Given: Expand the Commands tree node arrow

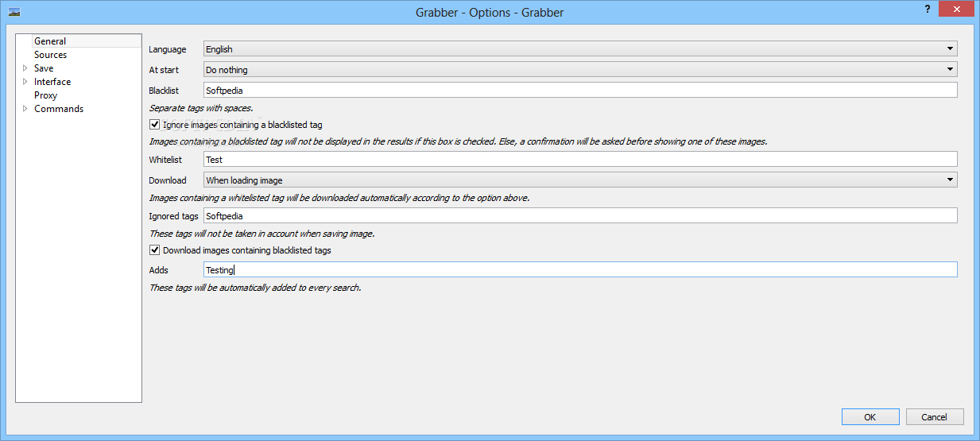Looking at the screenshot, I should coord(25,109).
